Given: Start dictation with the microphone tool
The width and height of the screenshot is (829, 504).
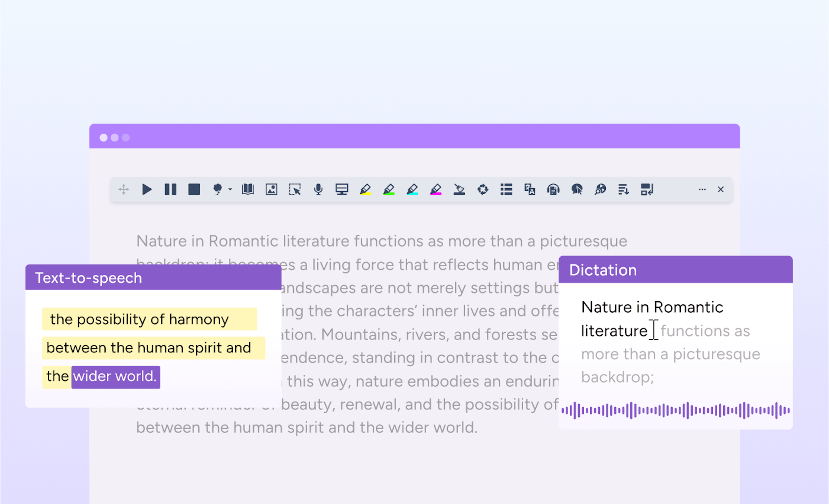Looking at the screenshot, I should [x=318, y=190].
